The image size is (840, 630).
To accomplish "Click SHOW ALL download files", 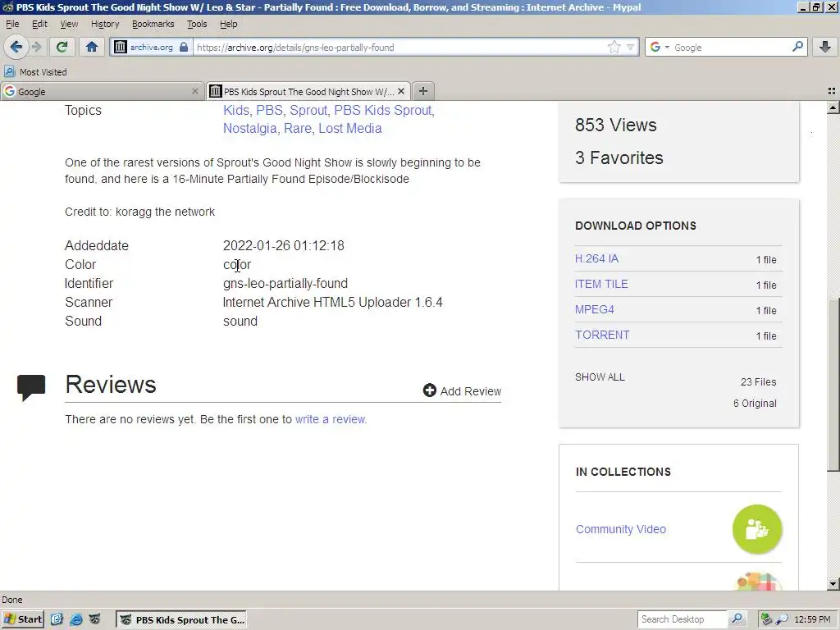I will click(x=600, y=377).
